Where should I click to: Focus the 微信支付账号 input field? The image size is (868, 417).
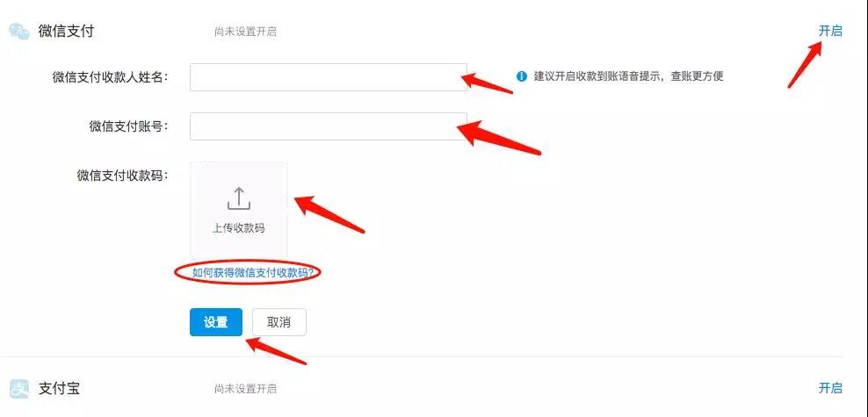[329, 126]
